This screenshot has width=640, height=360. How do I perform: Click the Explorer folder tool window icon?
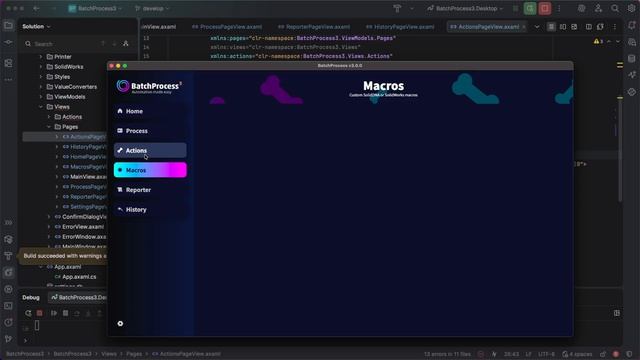[x=8, y=25]
